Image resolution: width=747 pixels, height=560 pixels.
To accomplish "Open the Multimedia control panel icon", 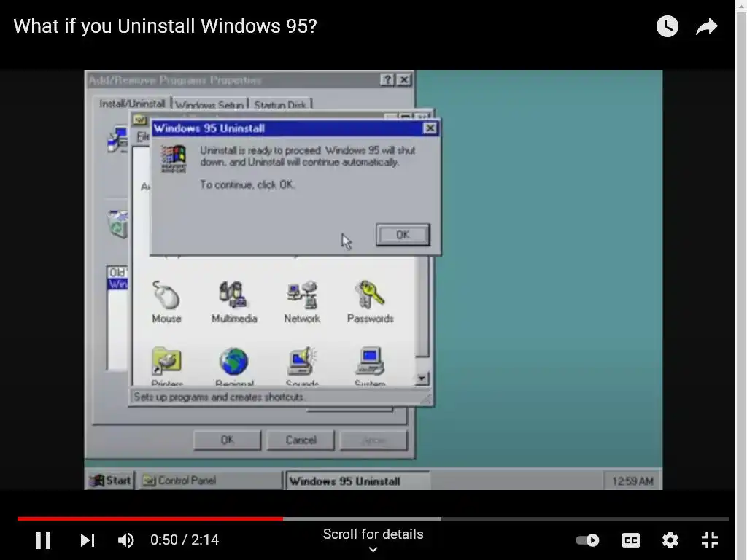I will [234, 301].
